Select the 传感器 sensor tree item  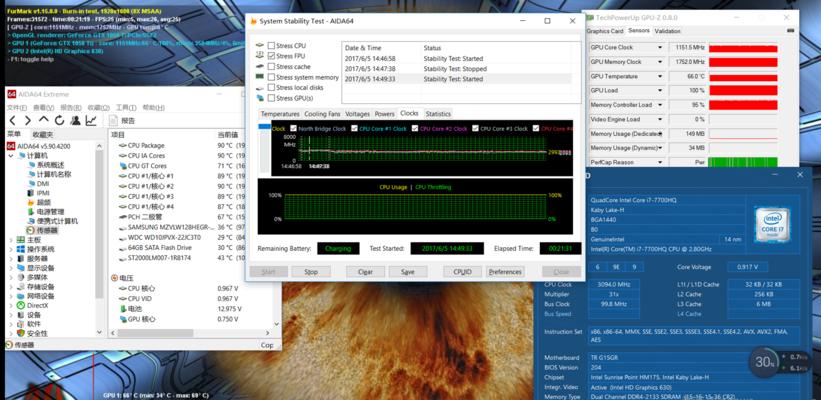[47, 230]
